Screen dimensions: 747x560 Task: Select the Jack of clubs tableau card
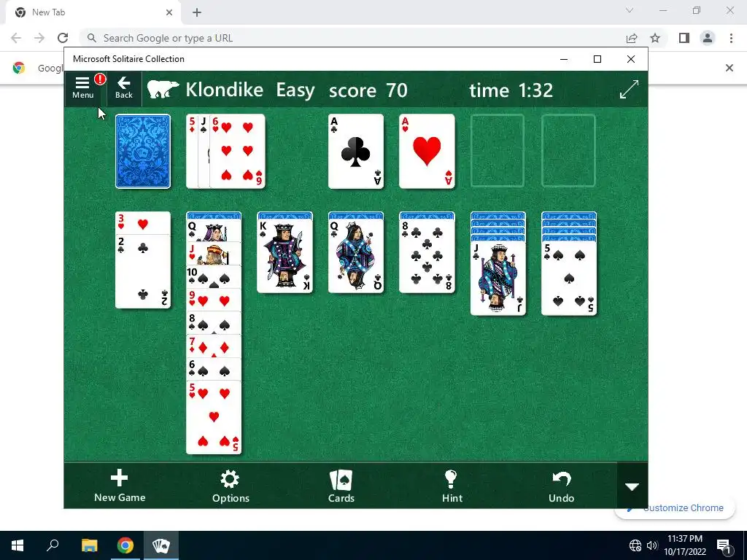tap(498, 279)
